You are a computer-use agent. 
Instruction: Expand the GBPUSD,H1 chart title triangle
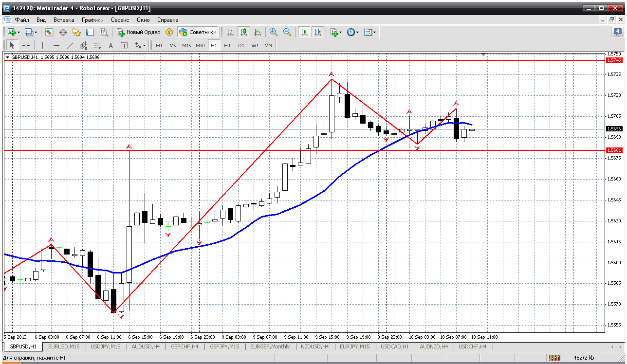coord(7,57)
